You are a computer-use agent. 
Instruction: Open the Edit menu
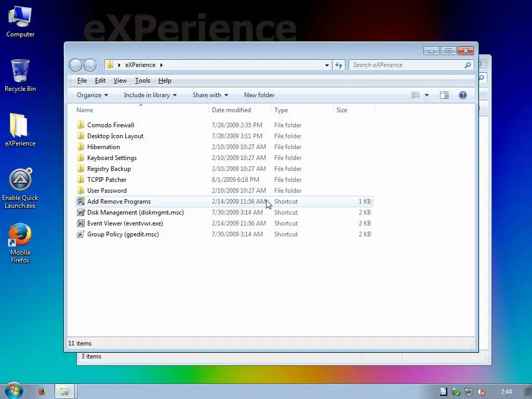[x=100, y=81]
